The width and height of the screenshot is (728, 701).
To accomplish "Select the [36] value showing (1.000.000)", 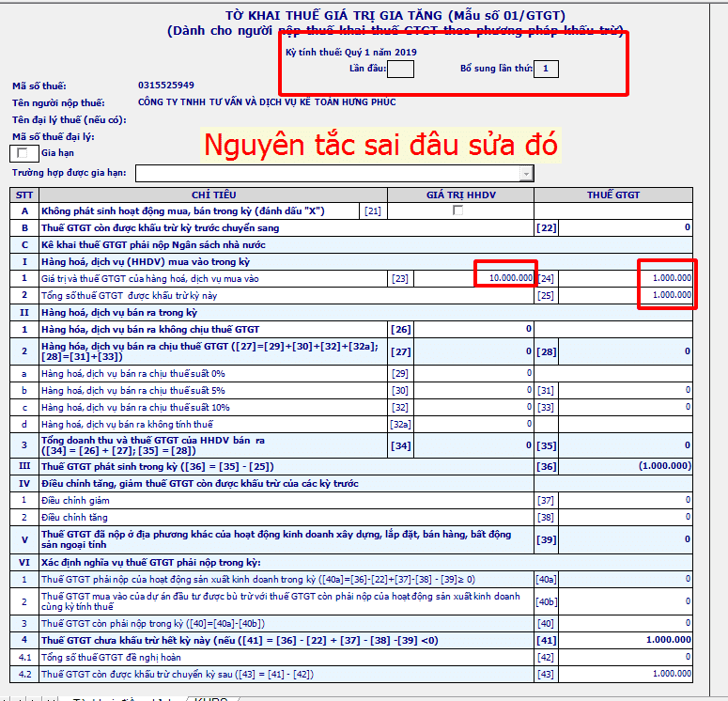I will [x=625, y=466].
